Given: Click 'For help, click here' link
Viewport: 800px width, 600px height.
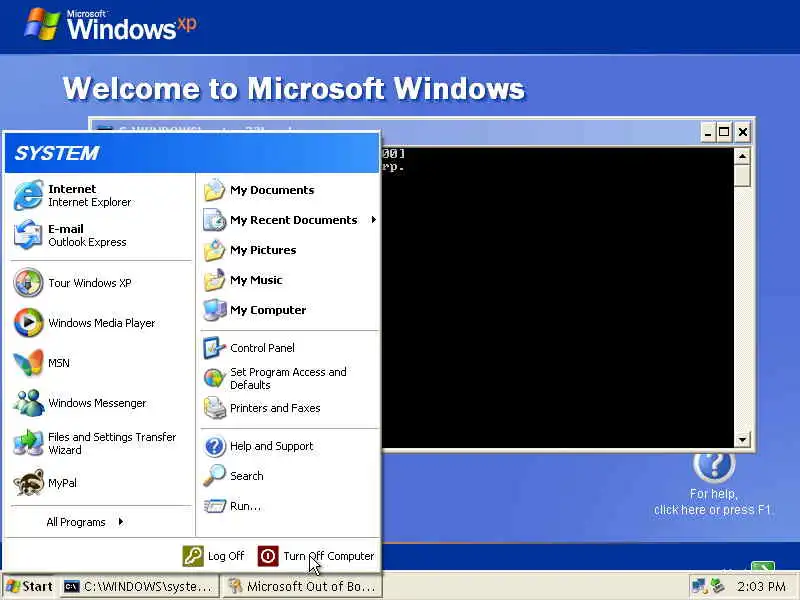Looking at the screenshot, I should click(712, 502).
